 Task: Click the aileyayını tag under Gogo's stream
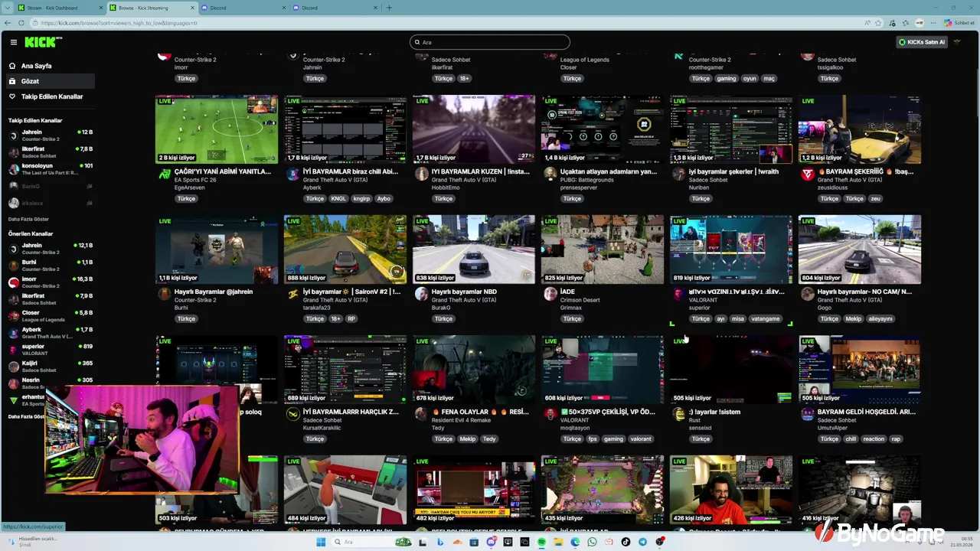(x=880, y=319)
